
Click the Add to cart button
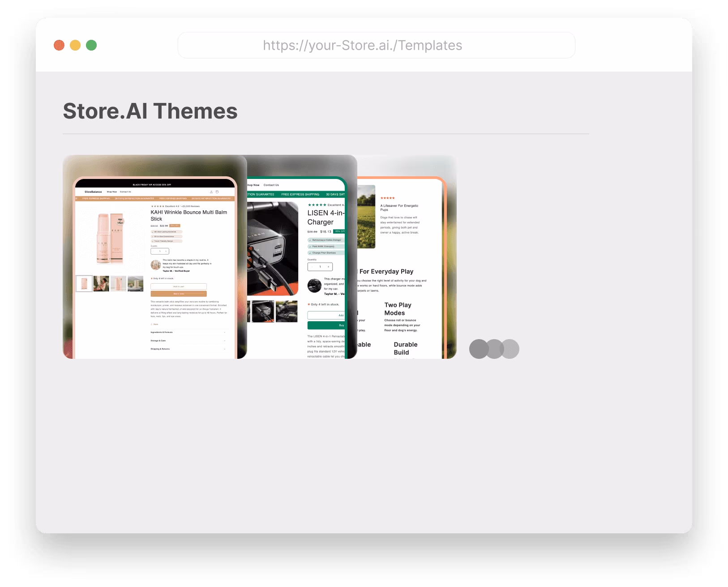[179, 286]
